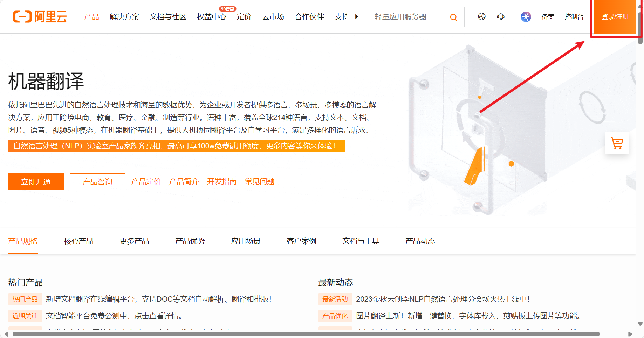Click the 最新动态 section heading
This screenshot has height=338, width=644.
pos(336,282)
